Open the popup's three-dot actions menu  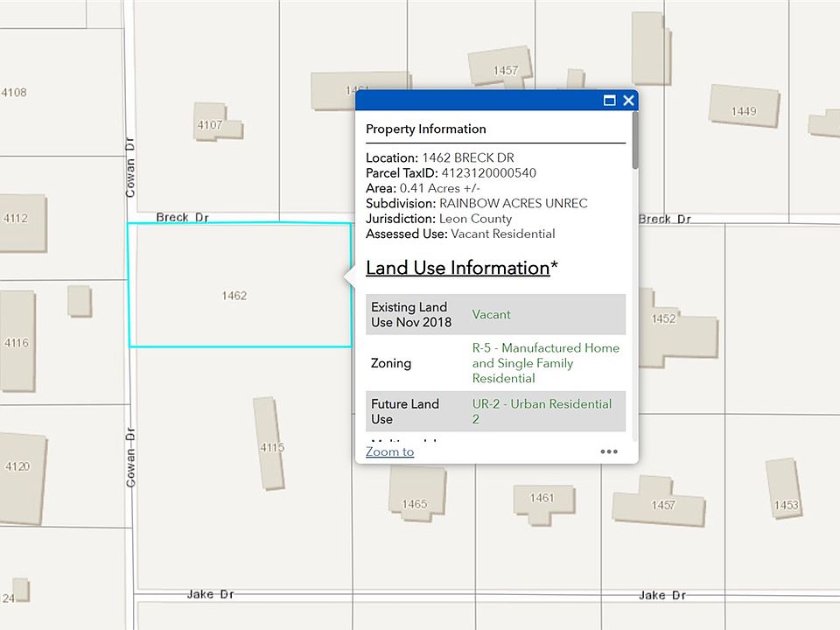pyautogui.click(x=609, y=451)
